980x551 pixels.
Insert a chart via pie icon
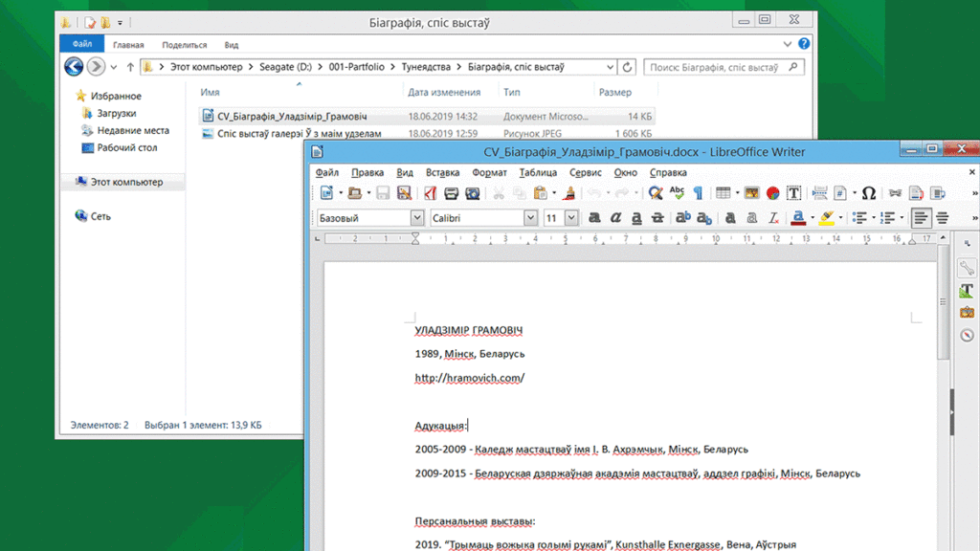pyautogui.click(x=772, y=193)
